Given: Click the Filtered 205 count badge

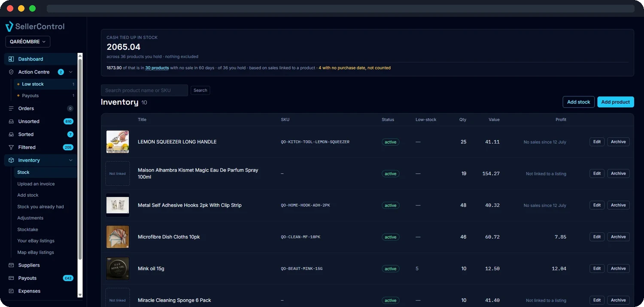Looking at the screenshot, I should [68, 147].
